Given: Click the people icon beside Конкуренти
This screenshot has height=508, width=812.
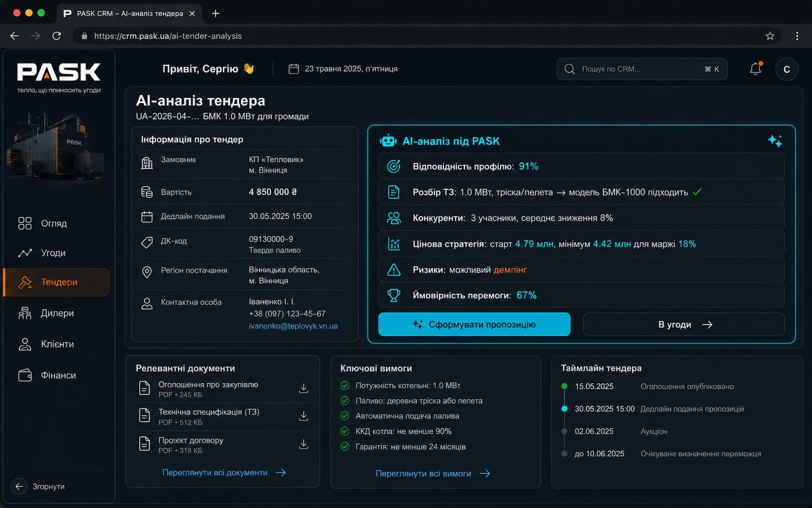Looking at the screenshot, I should 394,218.
